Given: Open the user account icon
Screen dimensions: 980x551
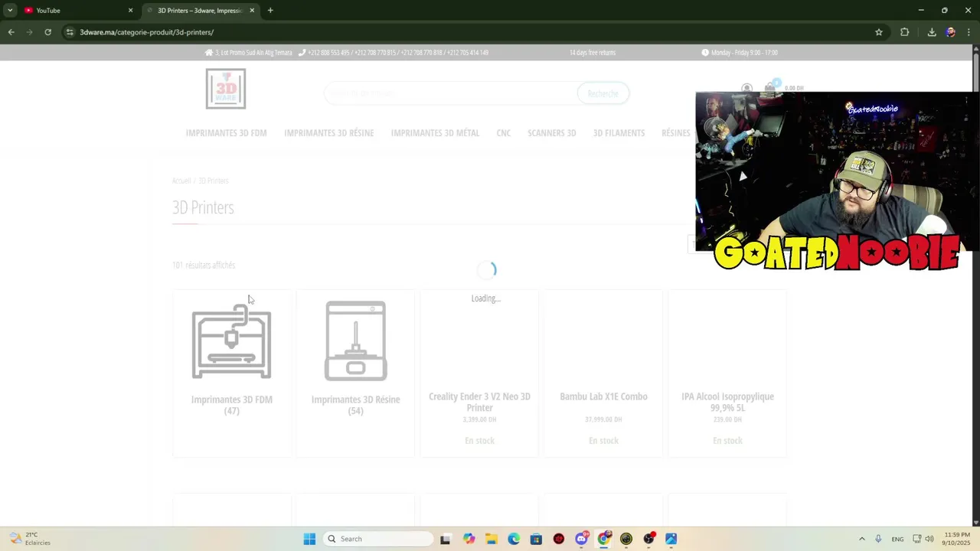Looking at the screenshot, I should coord(746,88).
